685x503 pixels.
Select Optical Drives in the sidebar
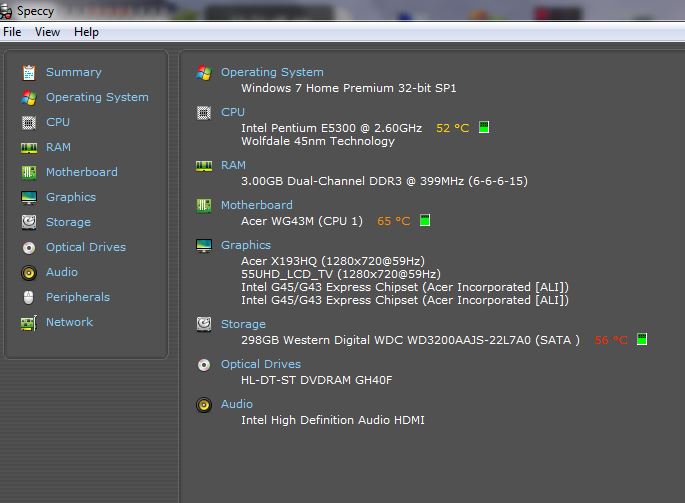86,247
